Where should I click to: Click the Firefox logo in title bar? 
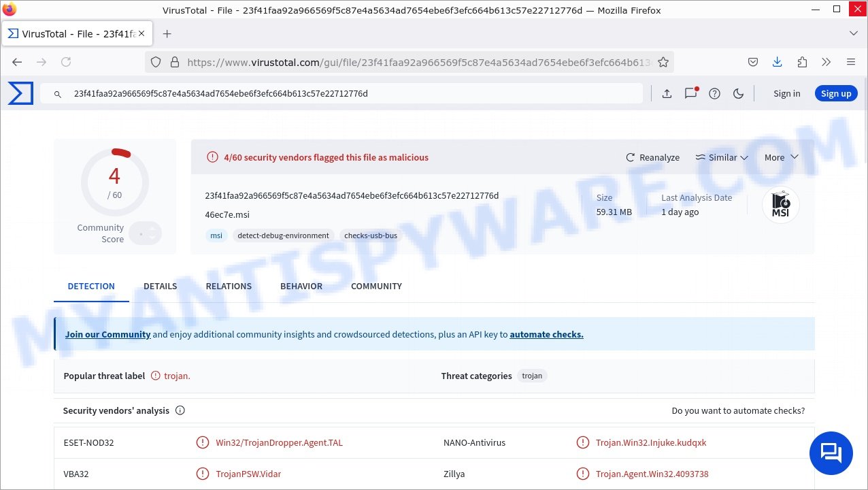click(10, 10)
